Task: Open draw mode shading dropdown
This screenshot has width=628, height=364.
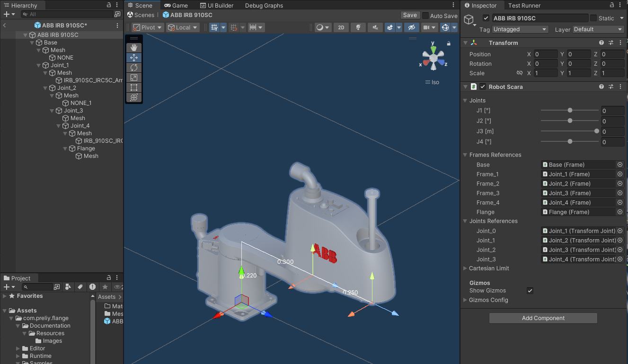Action: pyautogui.click(x=323, y=27)
